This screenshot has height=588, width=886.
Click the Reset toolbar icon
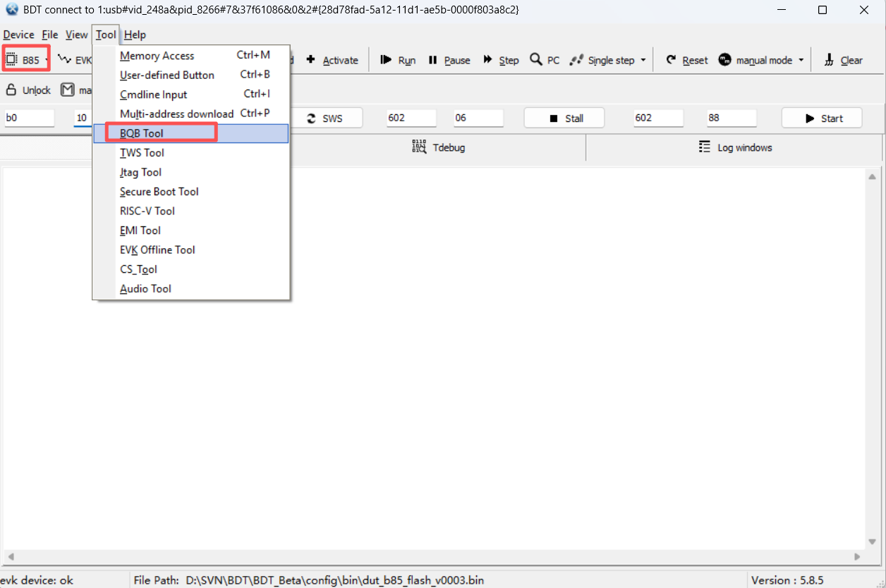(671, 60)
